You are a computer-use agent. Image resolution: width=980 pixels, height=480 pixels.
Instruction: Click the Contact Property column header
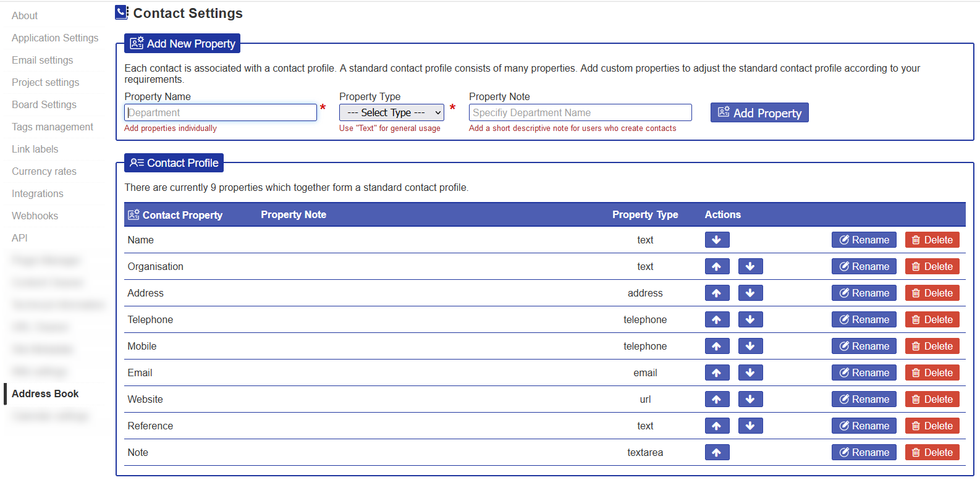coord(175,215)
